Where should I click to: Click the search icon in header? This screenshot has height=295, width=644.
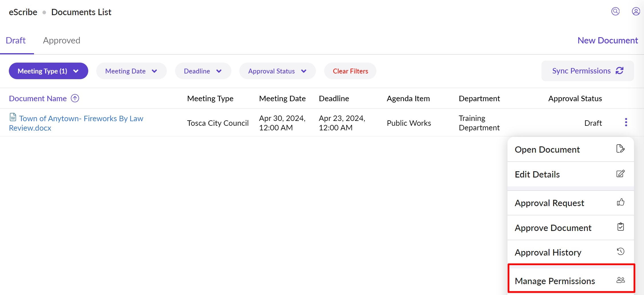click(x=615, y=11)
